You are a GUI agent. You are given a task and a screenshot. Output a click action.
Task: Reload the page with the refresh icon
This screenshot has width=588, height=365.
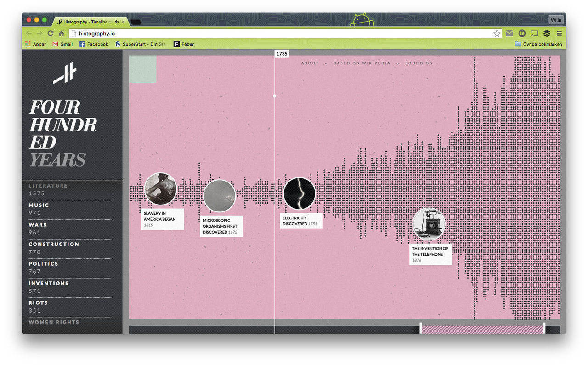pos(51,34)
